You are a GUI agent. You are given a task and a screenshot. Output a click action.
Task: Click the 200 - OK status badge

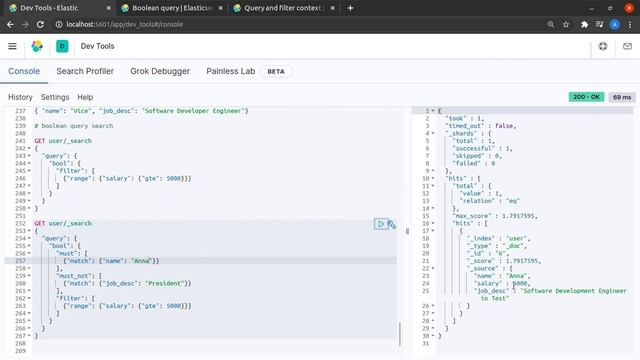coord(586,97)
